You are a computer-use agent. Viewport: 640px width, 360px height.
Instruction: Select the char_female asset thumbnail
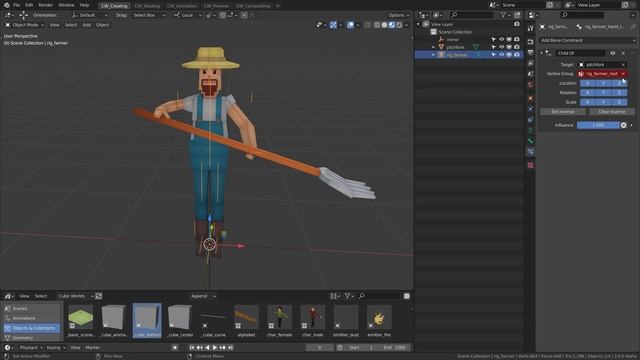(x=280, y=320)
